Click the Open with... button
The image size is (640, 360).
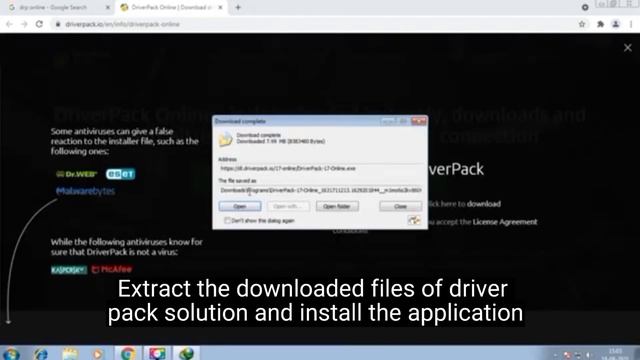coord(288,206)
